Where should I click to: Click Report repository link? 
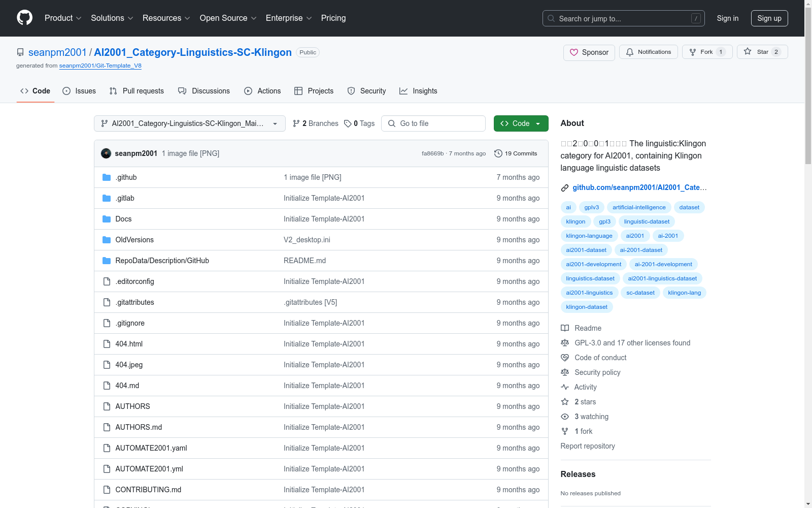(588, 446)
